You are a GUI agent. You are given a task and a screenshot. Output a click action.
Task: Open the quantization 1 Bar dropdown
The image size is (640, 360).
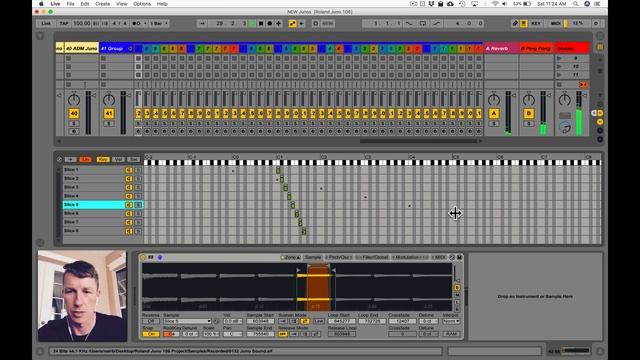pos(159,24)
